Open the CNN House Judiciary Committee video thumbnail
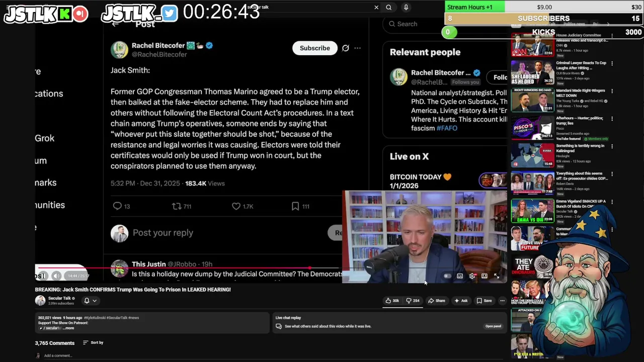Image resolution: width=644 pixels, height=362 pixels. 532,45
